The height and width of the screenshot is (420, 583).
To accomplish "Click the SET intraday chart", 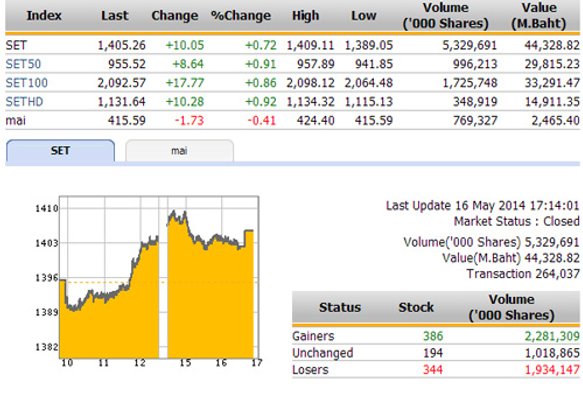I will coord(159,277).
